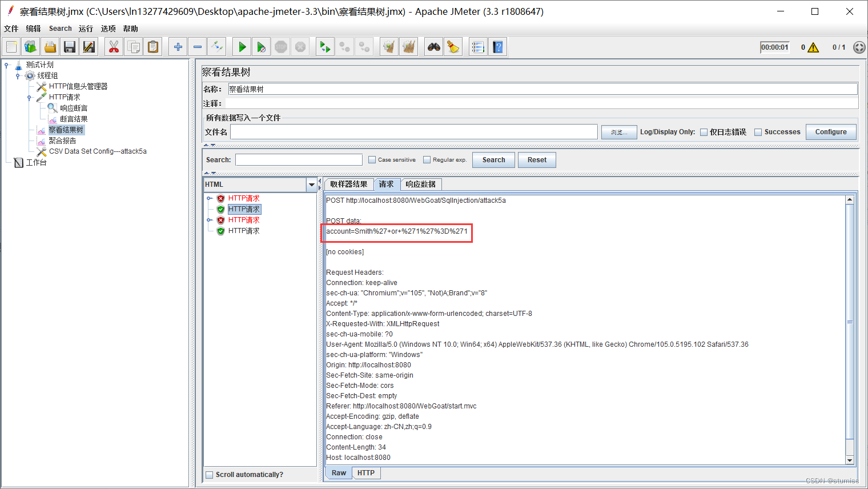Viewport: 868px width, 489px height.
Task: Select HTTP信息头管理器 in the tree
Action: coord(78,86)
